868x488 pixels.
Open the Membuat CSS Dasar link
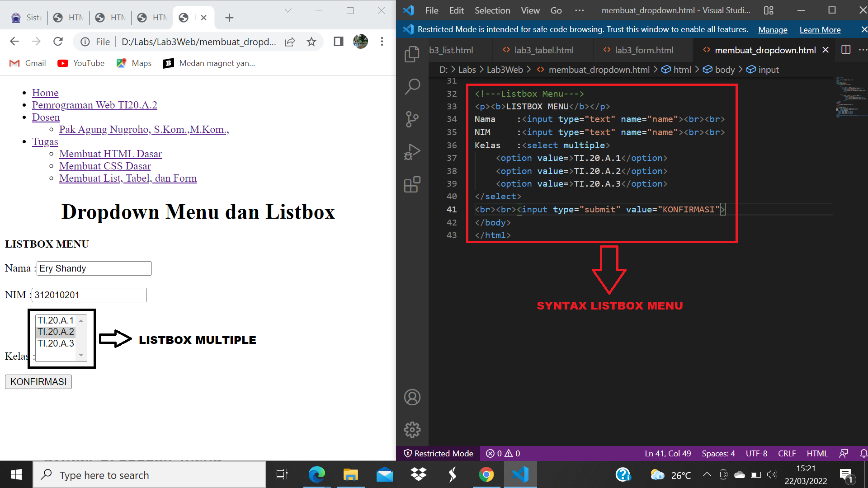click(105, 166)
